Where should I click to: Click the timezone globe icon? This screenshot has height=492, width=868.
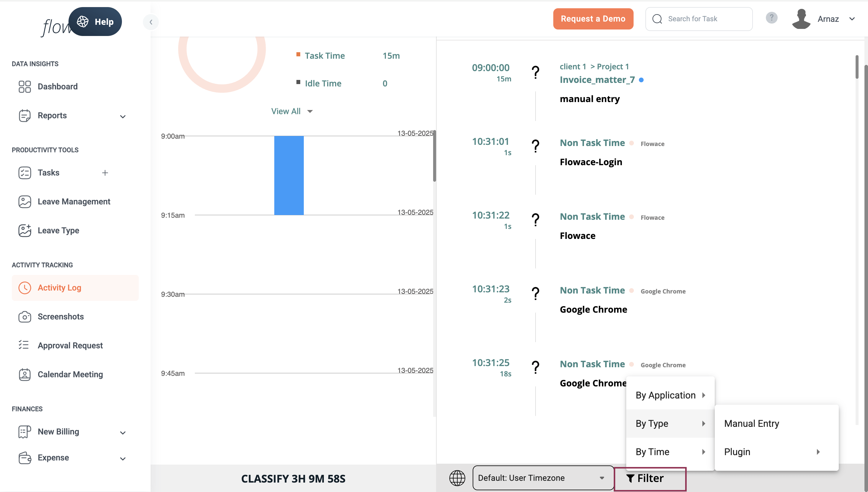point(457,478)
